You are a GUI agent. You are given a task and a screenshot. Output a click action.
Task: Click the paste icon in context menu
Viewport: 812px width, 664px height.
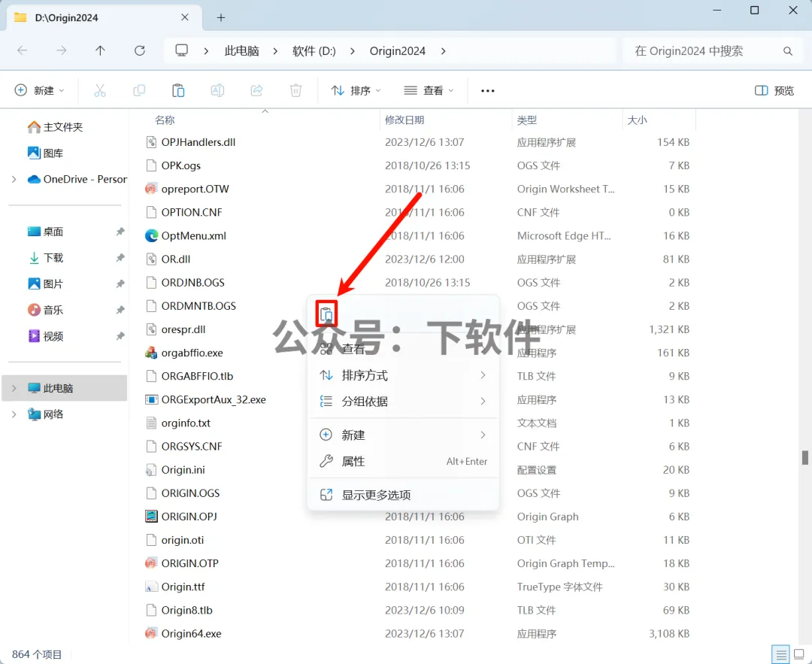click(x=326, y=314)
